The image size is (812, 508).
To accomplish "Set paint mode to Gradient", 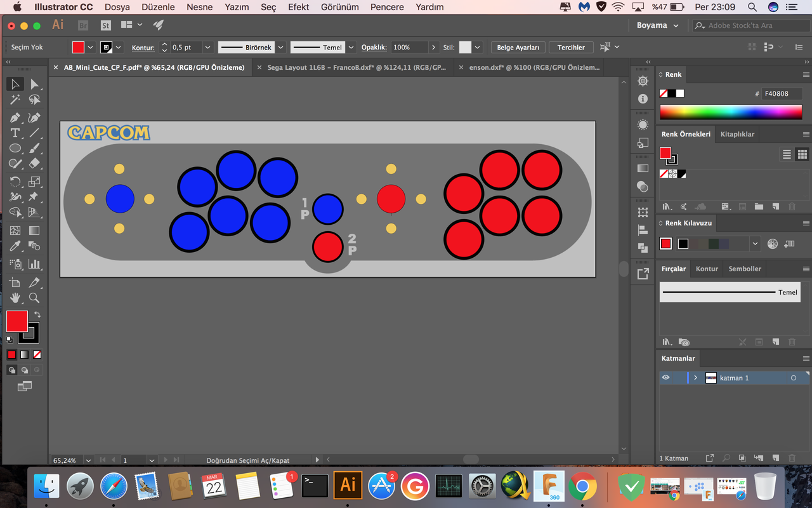I will point(24,355).
